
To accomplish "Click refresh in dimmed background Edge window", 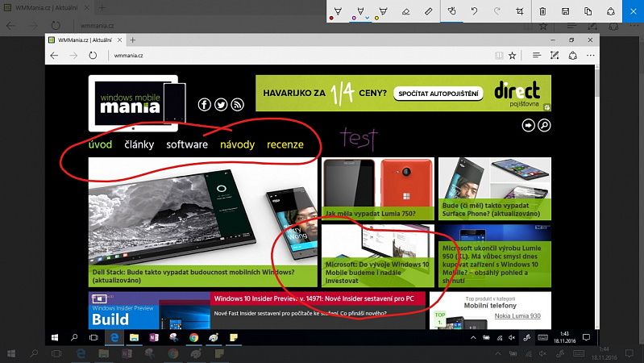I will [x=56, y=26].
